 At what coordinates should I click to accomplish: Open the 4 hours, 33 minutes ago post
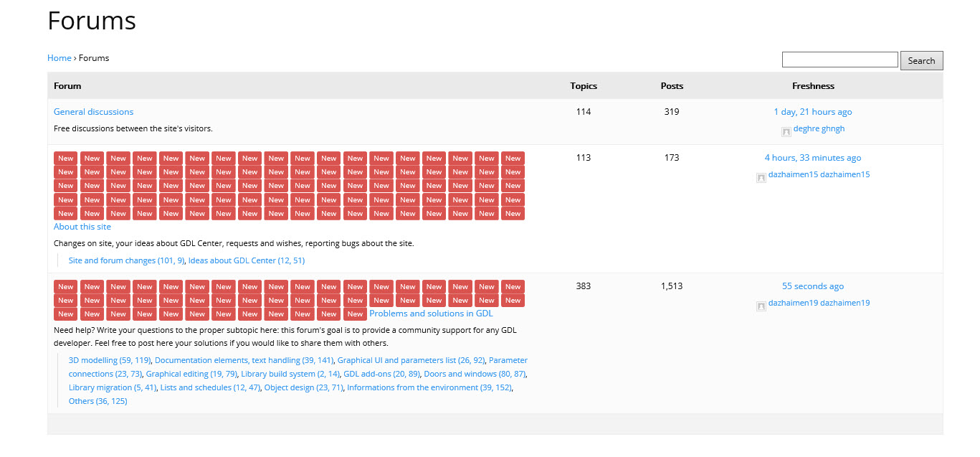[812, 158]
